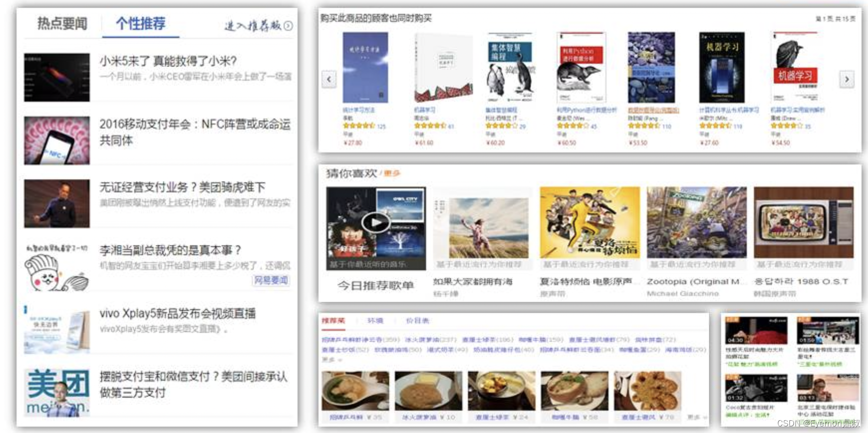This screenshot has width=868, height=433.
Task: Expand 更多 beside the food photo row
Action: 697,417
